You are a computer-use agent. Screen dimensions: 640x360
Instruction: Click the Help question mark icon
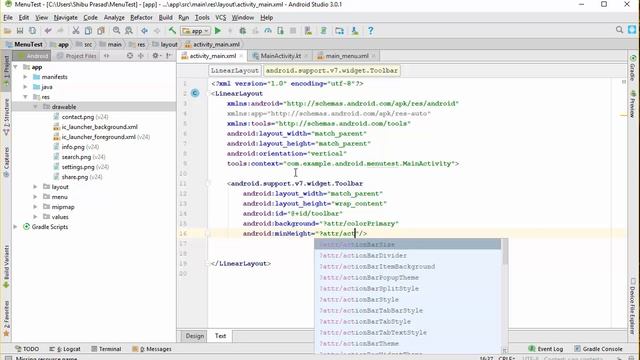click(370, 31)
